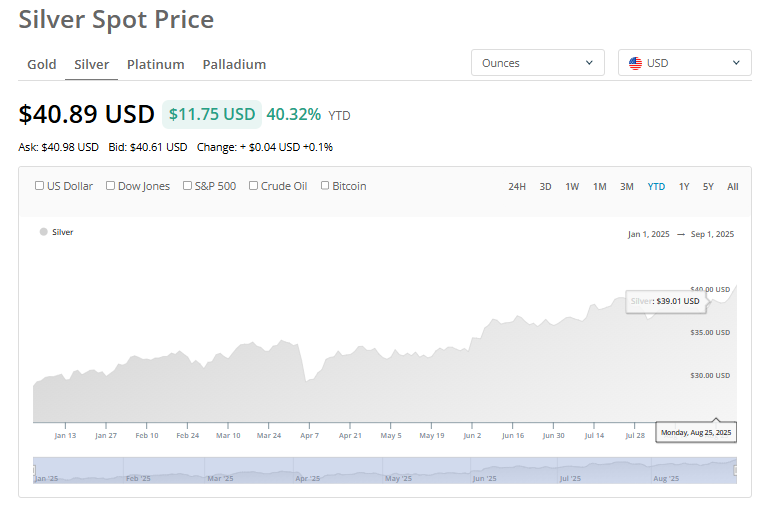This screenshot has height=514, width=769.
Task: Open the Ounces weight unit dropdown
Action: (x=537, y=63)
